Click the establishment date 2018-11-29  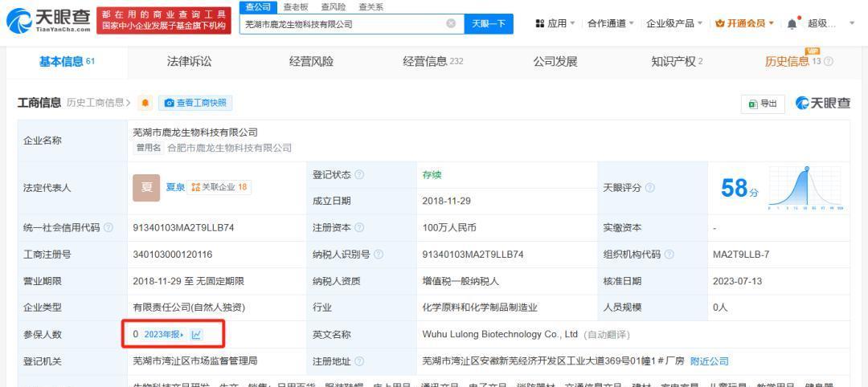(x=446, y=202)
